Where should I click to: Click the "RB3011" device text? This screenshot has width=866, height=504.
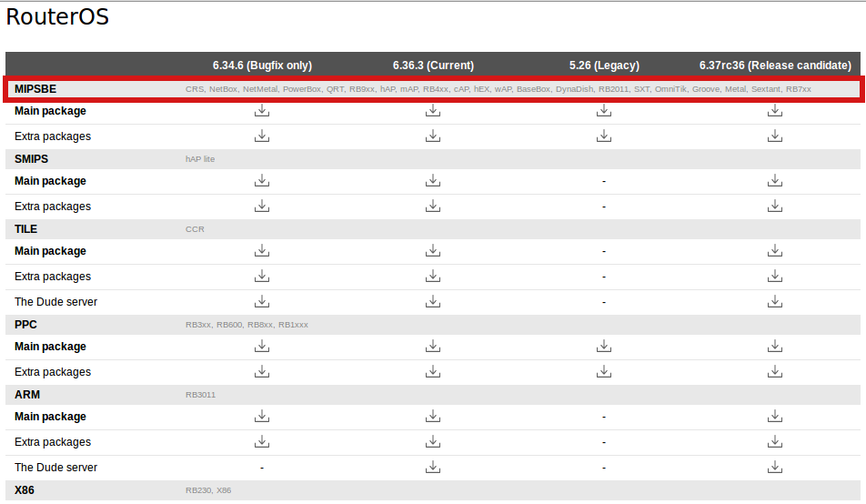(200, 395)
